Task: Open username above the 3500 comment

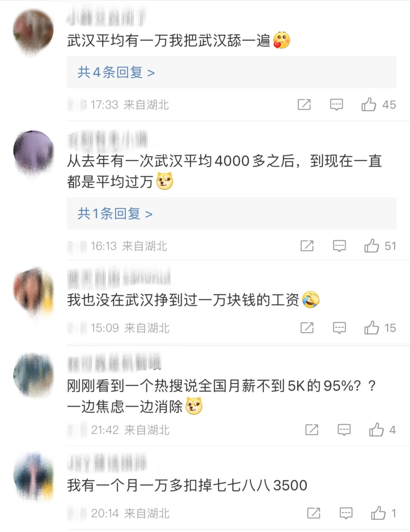Action: (x=107, y=463)
